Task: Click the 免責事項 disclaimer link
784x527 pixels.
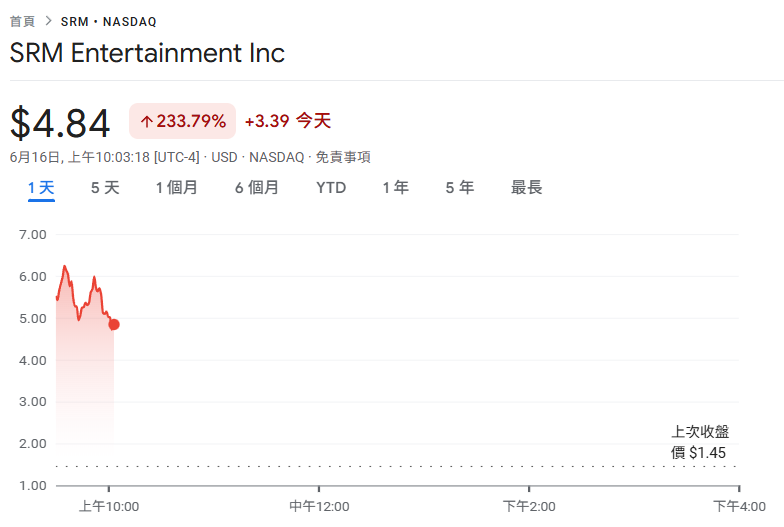Action: coord(343,157)
